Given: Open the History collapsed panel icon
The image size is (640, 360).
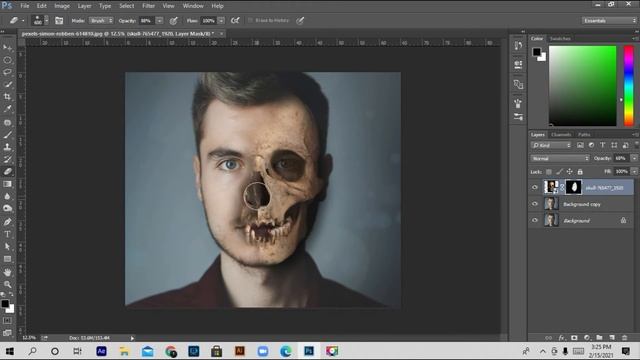Looking at the screenshot, I should 518,46.
